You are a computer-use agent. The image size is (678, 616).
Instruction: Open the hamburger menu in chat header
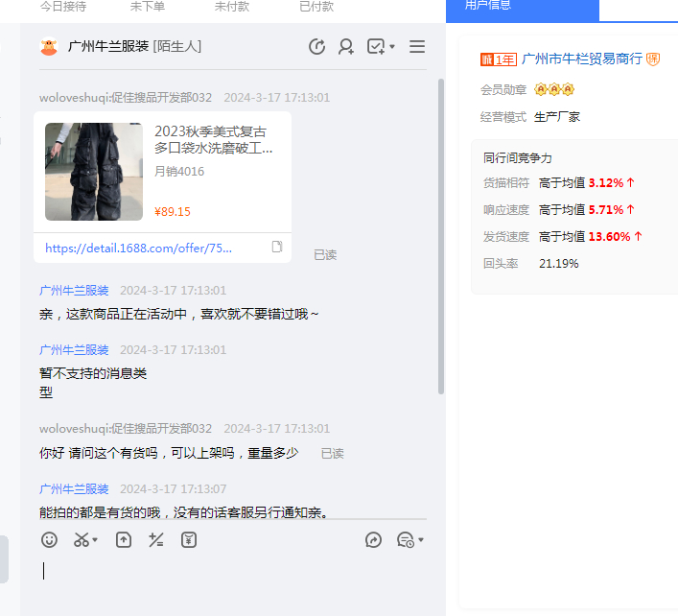[x=417, y=46]
